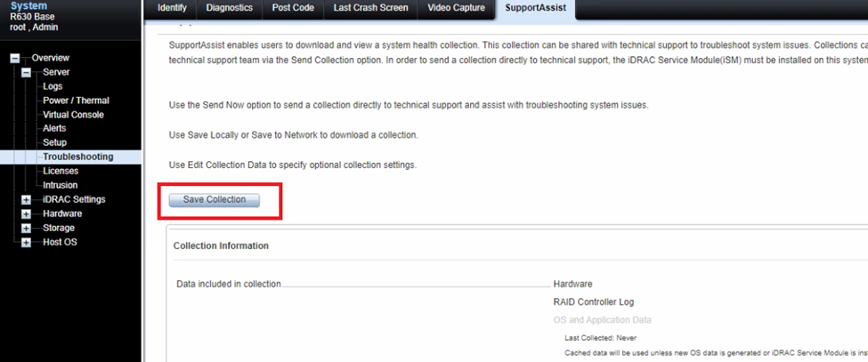Image resolution: width=868 pixels, height=362 pixels.
Task: Open the Alerts page
Action: pos(54,128)
